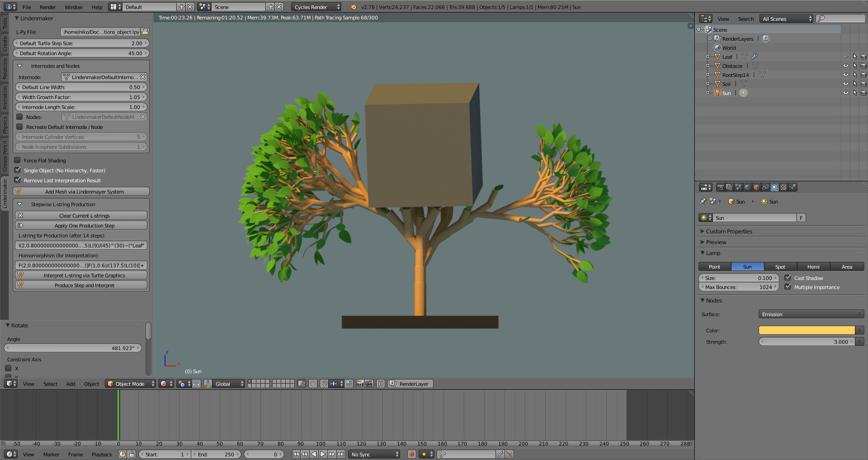Image resolution: width=868 pixels, height=460 pixels.
Task: Uncheck Single Object (No Hierarchy, Faster)
Action: coord(18,170)
